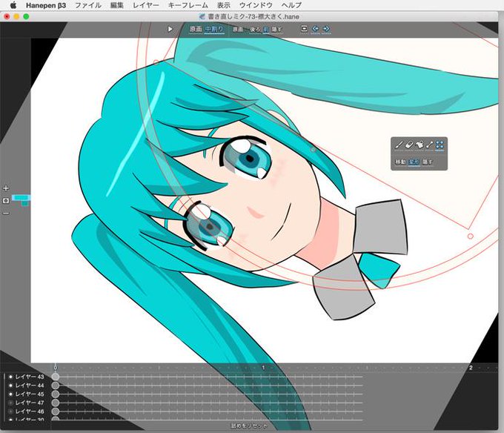The width and height of the screenshot is (504, 433).
Task: Click the cyan color swatch on left
Action: pos(21,198)
